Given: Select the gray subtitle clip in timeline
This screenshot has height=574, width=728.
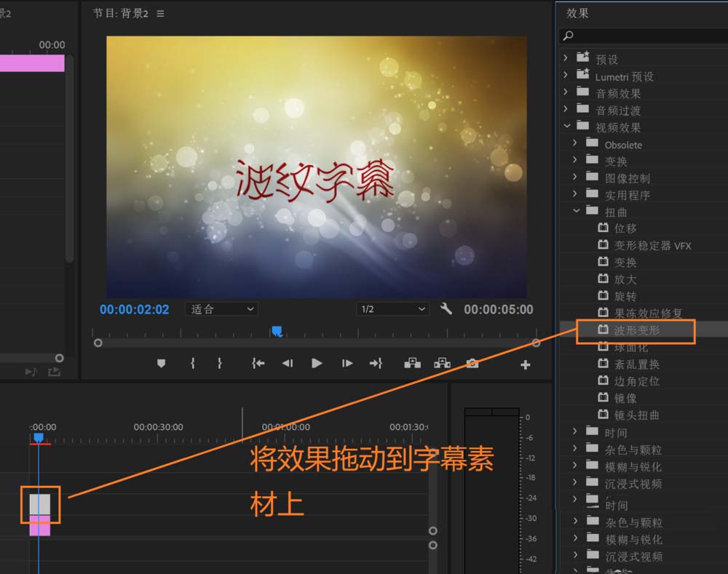Looking at the screenshot, I should pos(39,504).
